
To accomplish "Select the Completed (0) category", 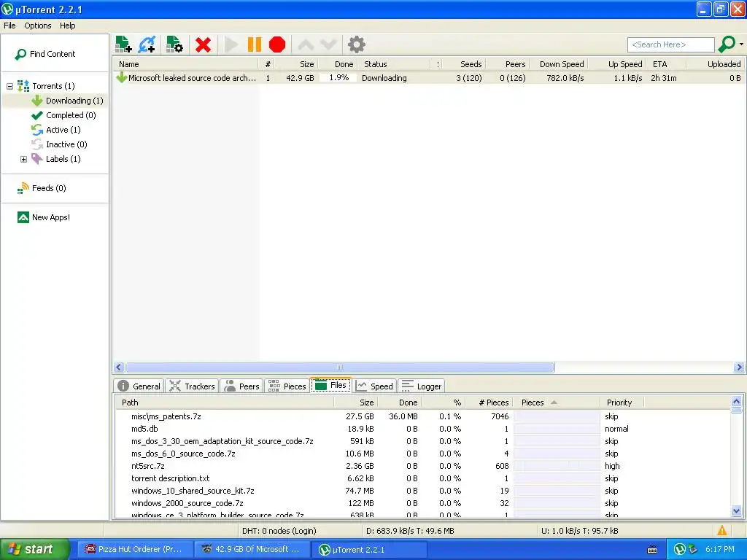I will (63, 115).
